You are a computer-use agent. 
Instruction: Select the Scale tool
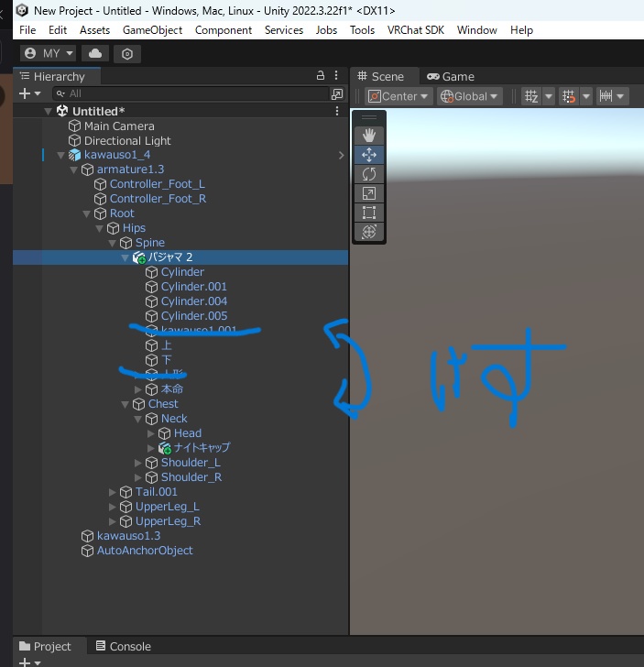(369, 193)
